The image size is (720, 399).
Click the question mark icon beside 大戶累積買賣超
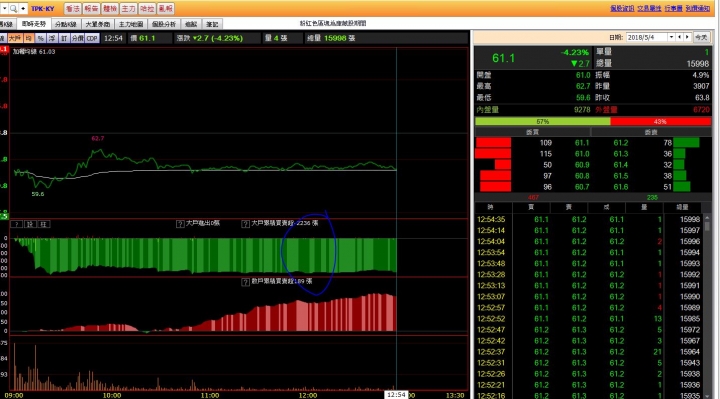pos(246,224)
